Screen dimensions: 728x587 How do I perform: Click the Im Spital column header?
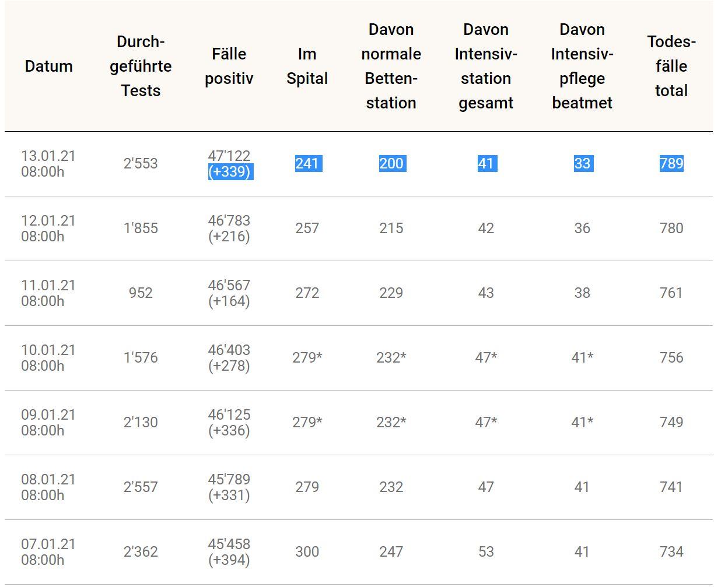[x=307, y=66]
